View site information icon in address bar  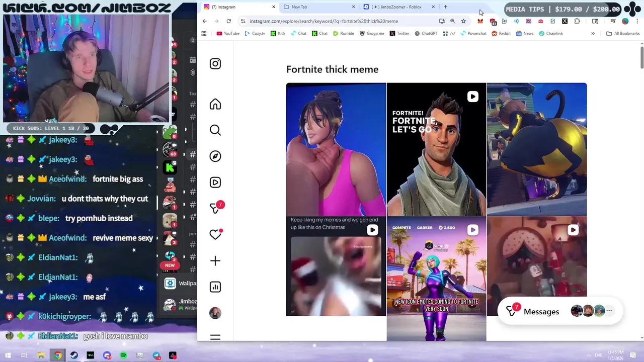pyautogui.click(x=243, y=21)
